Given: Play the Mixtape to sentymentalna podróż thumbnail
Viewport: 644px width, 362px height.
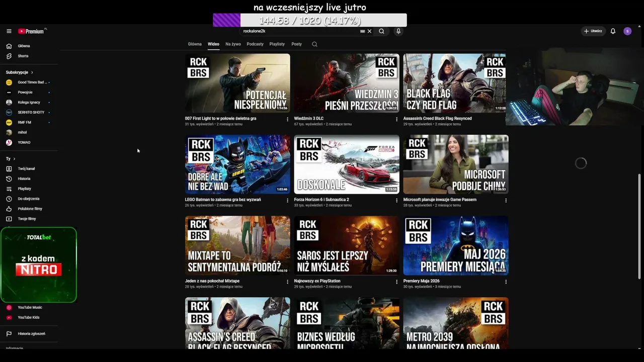Looking at the screenshot, I should pyautogui.click(x=237, y=246).
